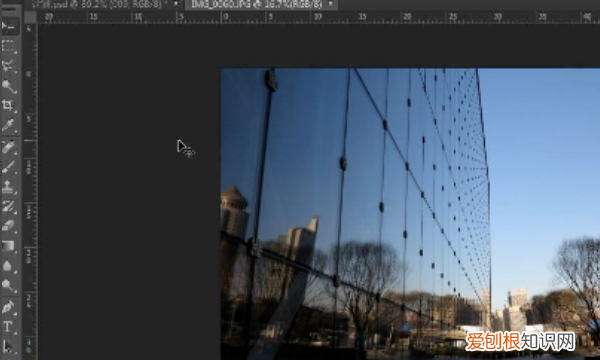The width and height of the screenshot is (600, 360).
Task: Close the IMG_0060.JPG document tab
Action: pos(331,4)
